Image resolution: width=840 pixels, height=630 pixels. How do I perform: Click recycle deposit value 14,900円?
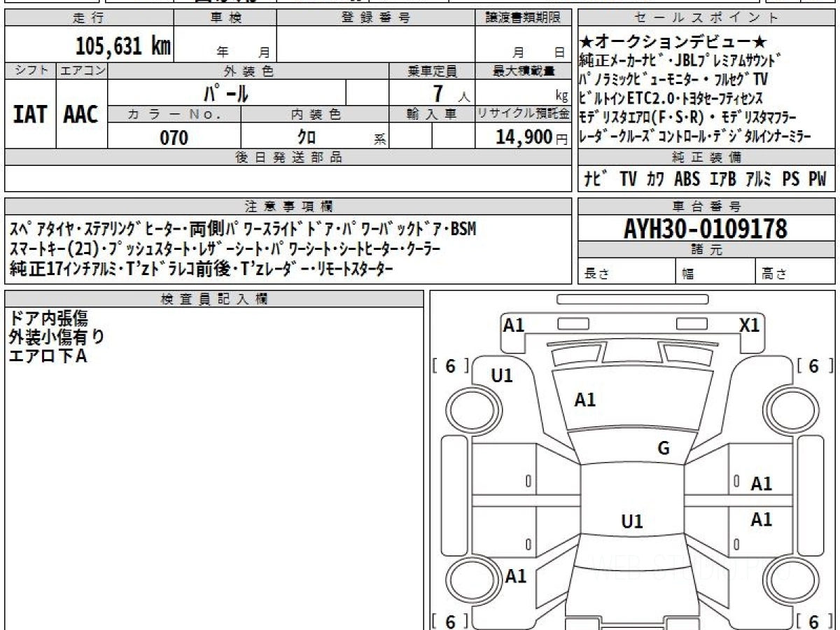pos(532,137)
